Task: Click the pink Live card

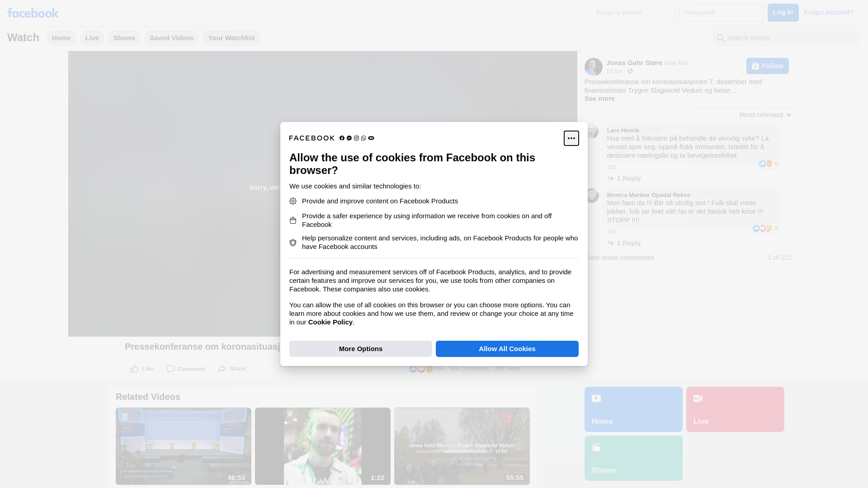Action: [735, 409]
